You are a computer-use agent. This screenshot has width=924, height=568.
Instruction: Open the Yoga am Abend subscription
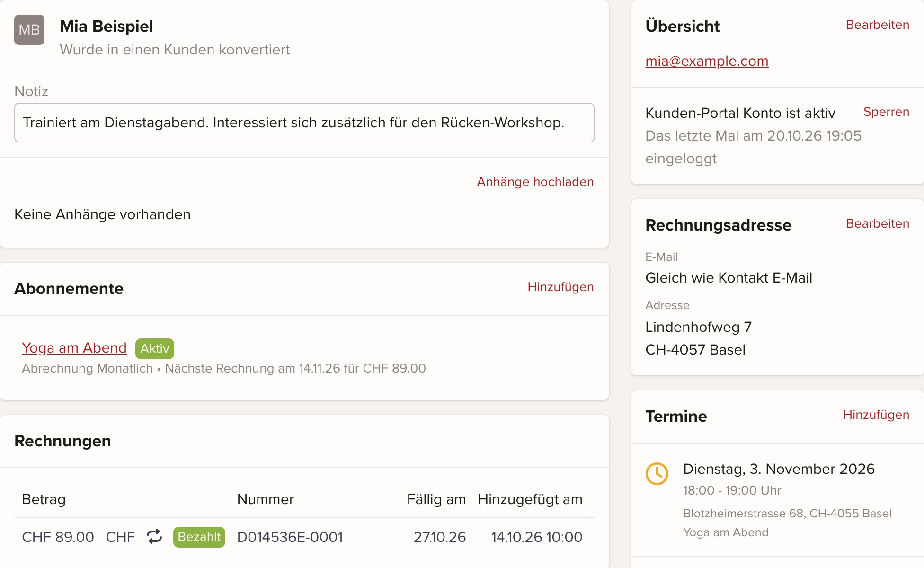[x=74, y=348]
